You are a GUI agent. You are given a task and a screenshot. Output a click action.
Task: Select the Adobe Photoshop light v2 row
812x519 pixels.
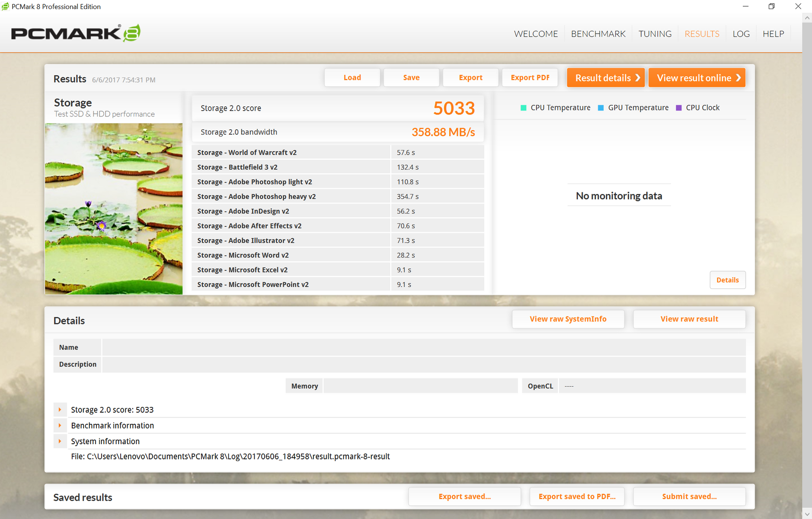point(338,182)
